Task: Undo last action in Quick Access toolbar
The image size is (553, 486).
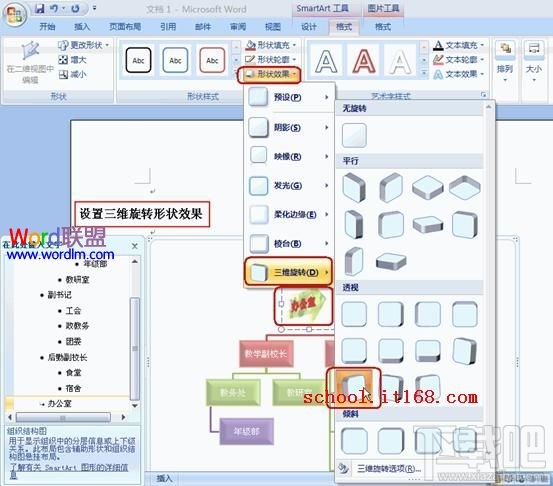Action: pos(54,8)
